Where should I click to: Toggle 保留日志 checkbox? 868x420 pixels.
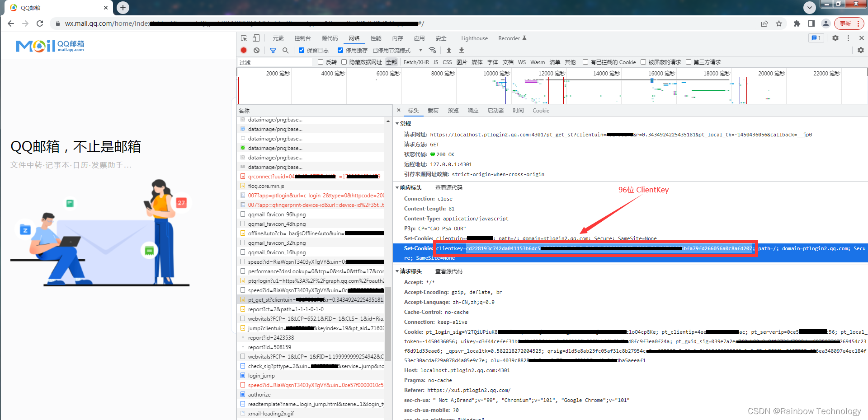tap(302, 50)
